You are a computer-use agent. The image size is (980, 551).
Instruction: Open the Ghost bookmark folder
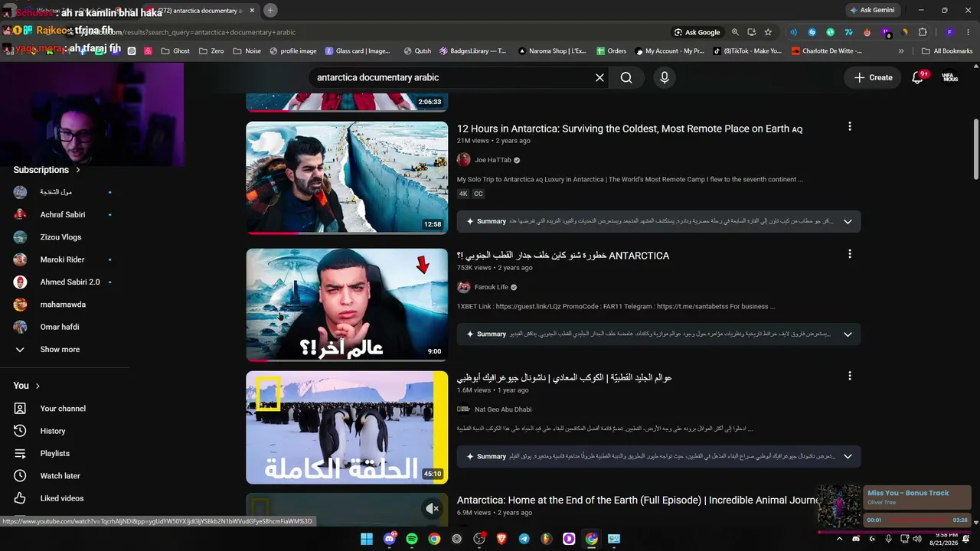[175, 51]
